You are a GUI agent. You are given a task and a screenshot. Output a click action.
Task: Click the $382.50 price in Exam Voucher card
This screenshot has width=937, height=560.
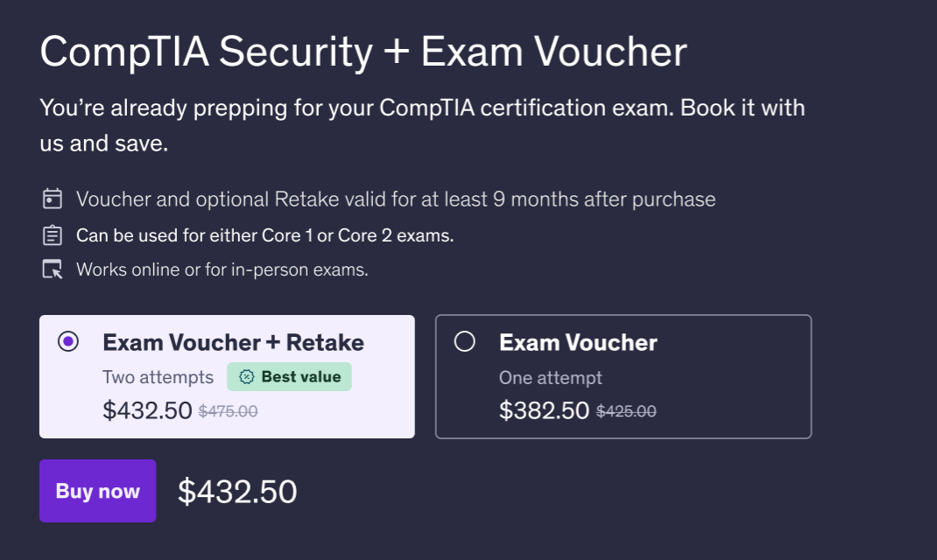[x=544, y=410]
